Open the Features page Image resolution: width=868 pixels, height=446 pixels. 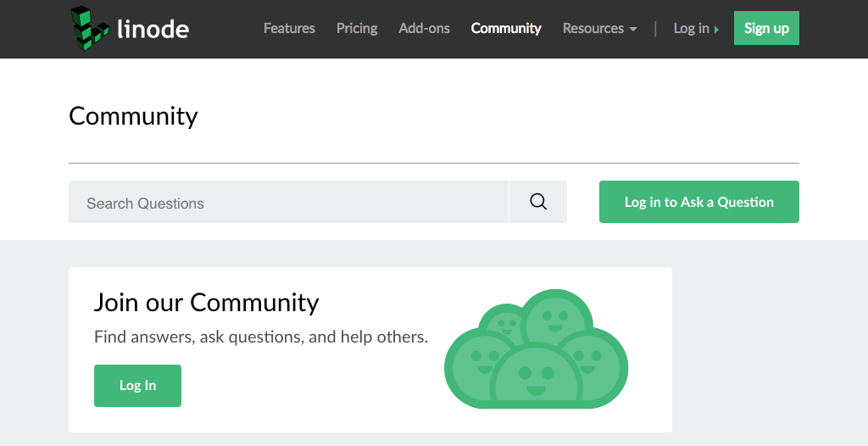[x=289, y=28]
